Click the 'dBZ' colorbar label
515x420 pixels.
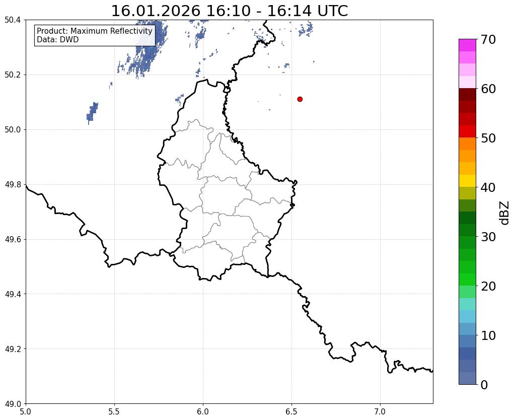coord(505,213)
